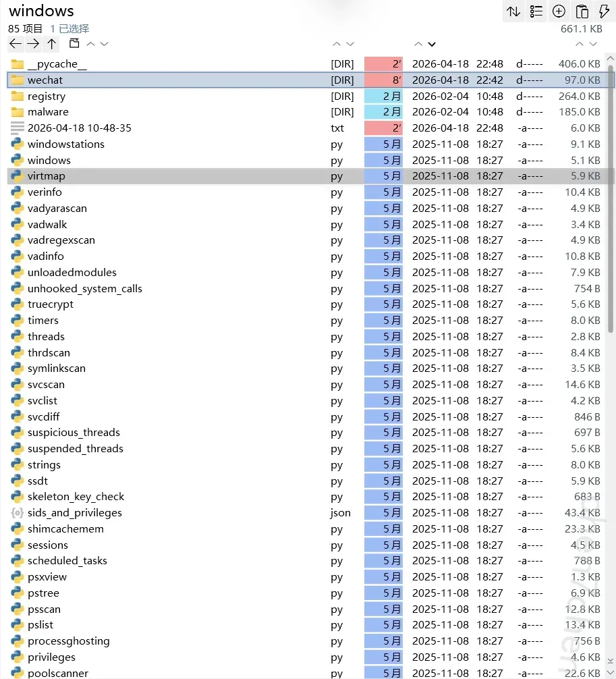Sort the size column ascending
Image resolution: width=616 pixels, height=679 pixels.
click(579, 45)
